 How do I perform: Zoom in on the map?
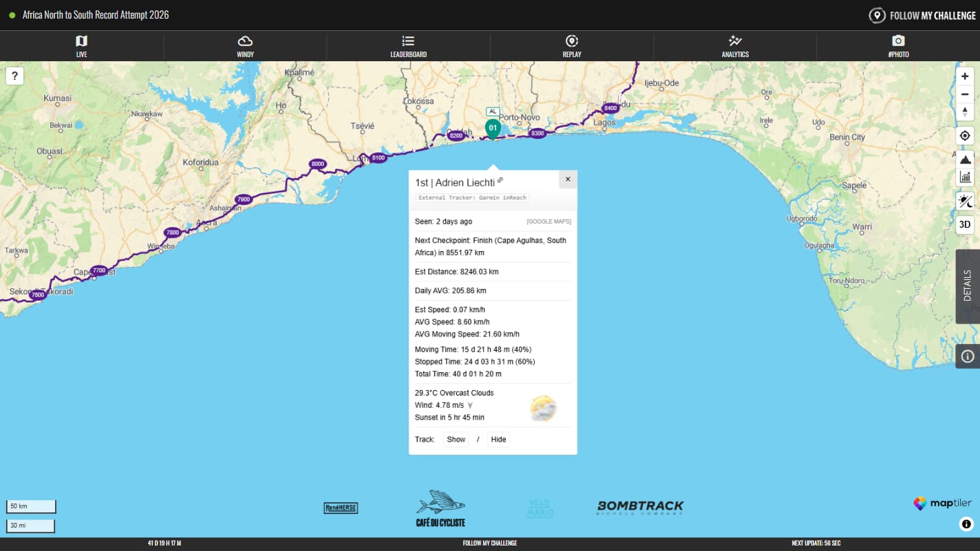(965, 76)
